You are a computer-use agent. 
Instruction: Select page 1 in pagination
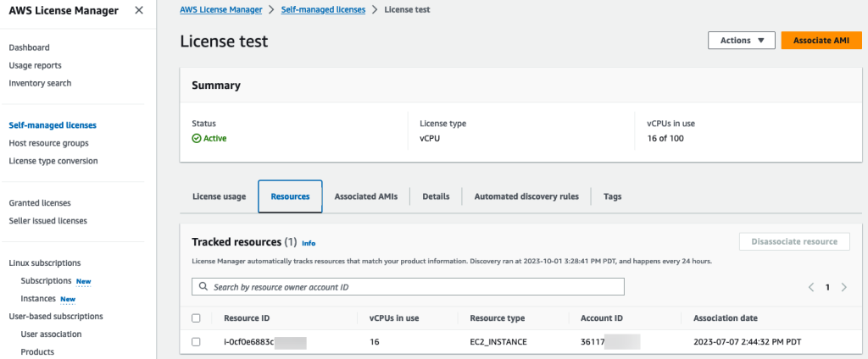(x=827, y=287)
